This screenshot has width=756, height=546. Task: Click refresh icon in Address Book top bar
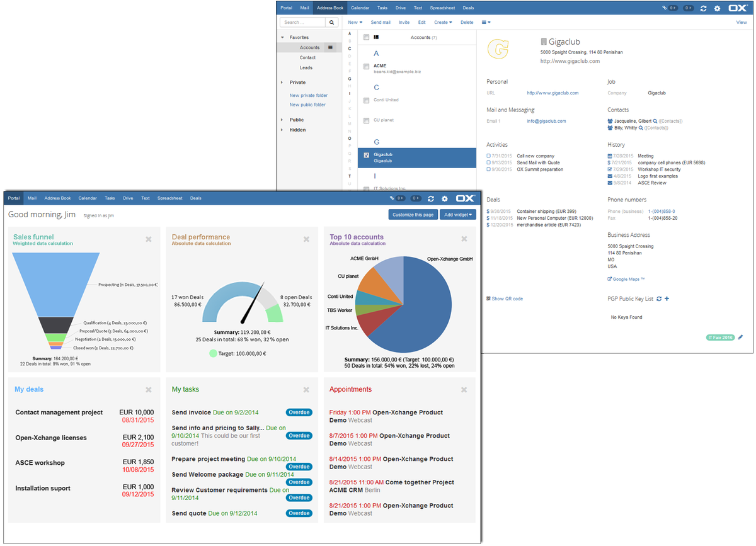click(703, 8)
